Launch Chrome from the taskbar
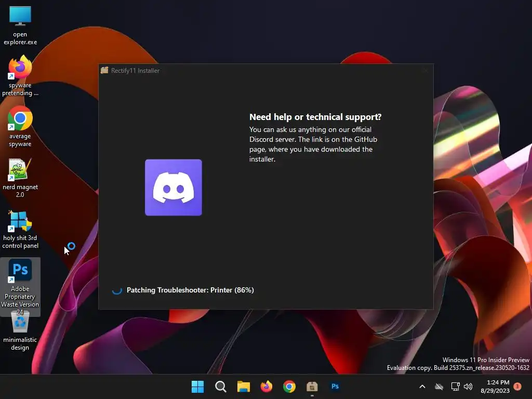The width and height of the screenshot is (532, 399). (289, 387)
